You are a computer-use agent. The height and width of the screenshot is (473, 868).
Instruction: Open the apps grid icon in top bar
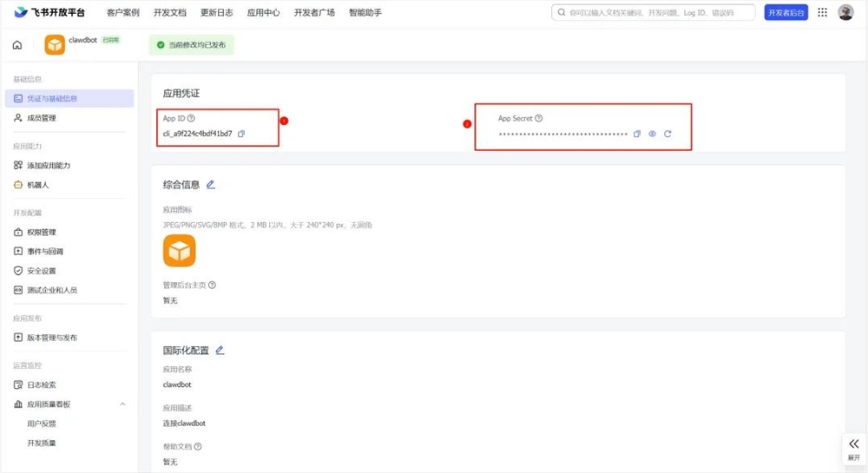click(823, 12)
